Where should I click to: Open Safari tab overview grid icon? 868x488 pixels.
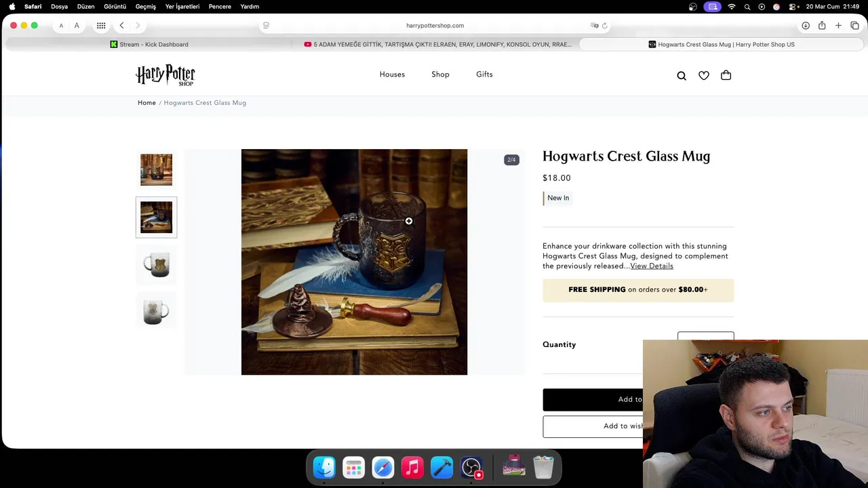tap(101, 25)
